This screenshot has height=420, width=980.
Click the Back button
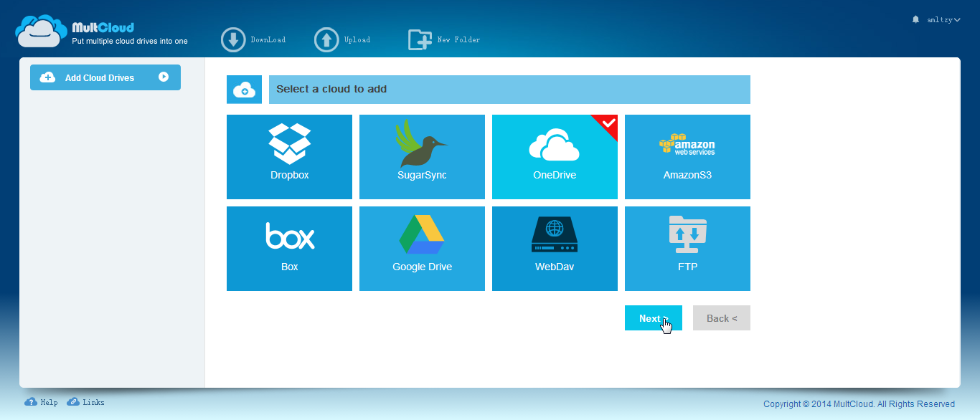pos(721,318)
